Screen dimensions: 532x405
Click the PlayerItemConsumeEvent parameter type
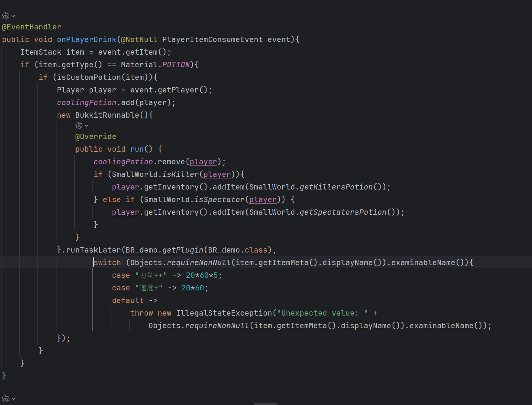point(212,40)
